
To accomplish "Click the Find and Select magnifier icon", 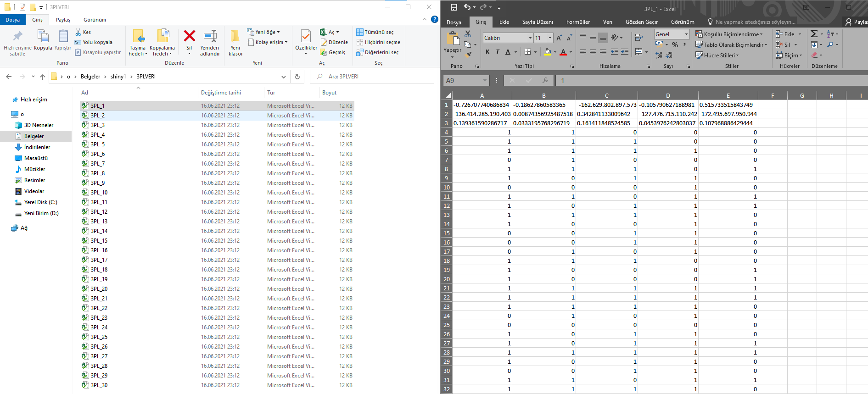I will [830, 44].
